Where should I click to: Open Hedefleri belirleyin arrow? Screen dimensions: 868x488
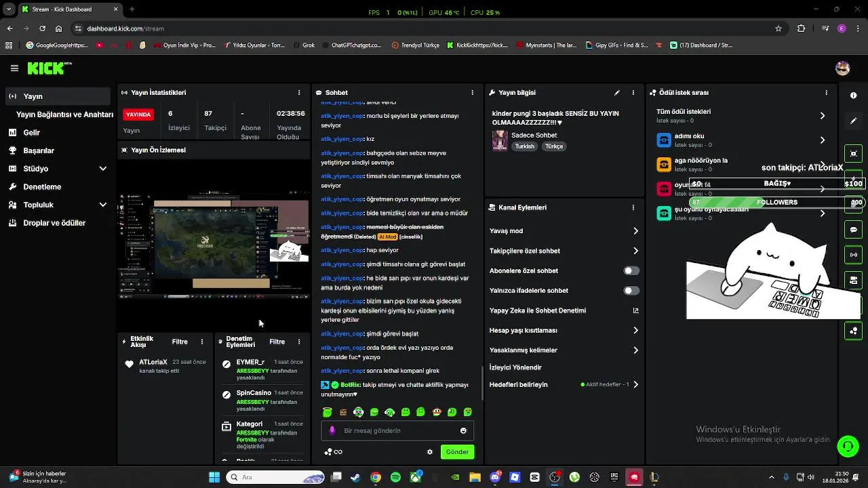pos(635,384)
